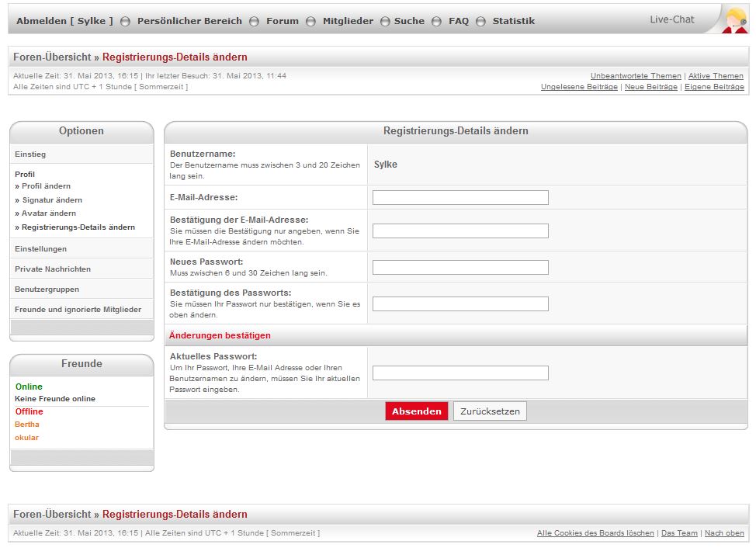Click Unbeantwortete Themen link
This screenshot has height=548, width=756.
[x=636, y=76]
